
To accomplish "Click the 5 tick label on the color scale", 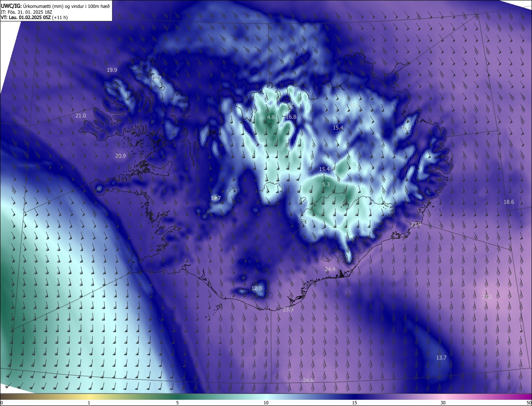I will tap(177, 403).
